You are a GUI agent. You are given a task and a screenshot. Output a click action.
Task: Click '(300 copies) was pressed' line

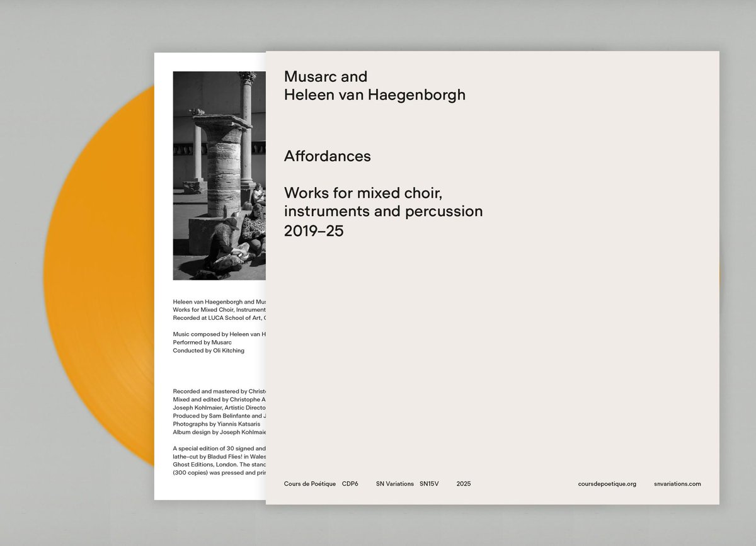pyautogui.click(x=219, y=473)
